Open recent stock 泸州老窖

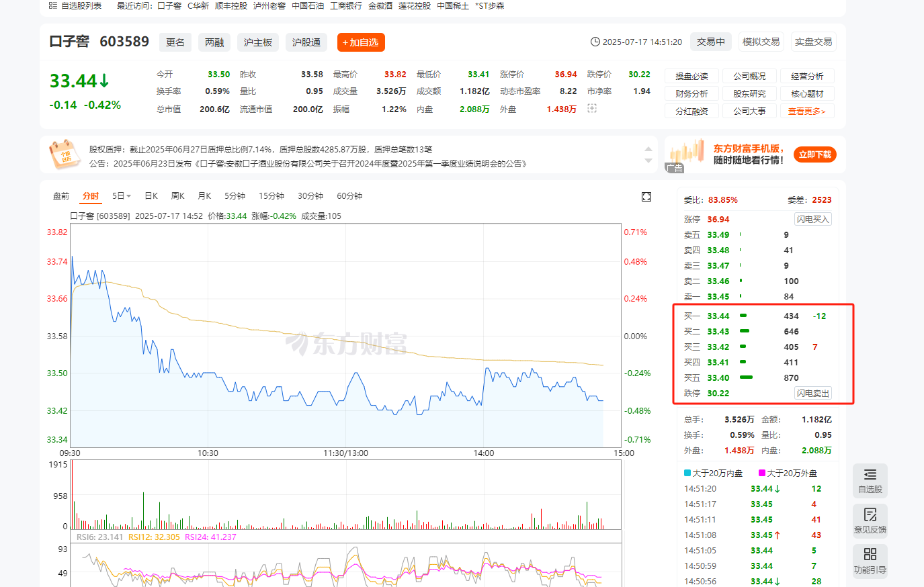pyautogui.click(x=269, y=5)
